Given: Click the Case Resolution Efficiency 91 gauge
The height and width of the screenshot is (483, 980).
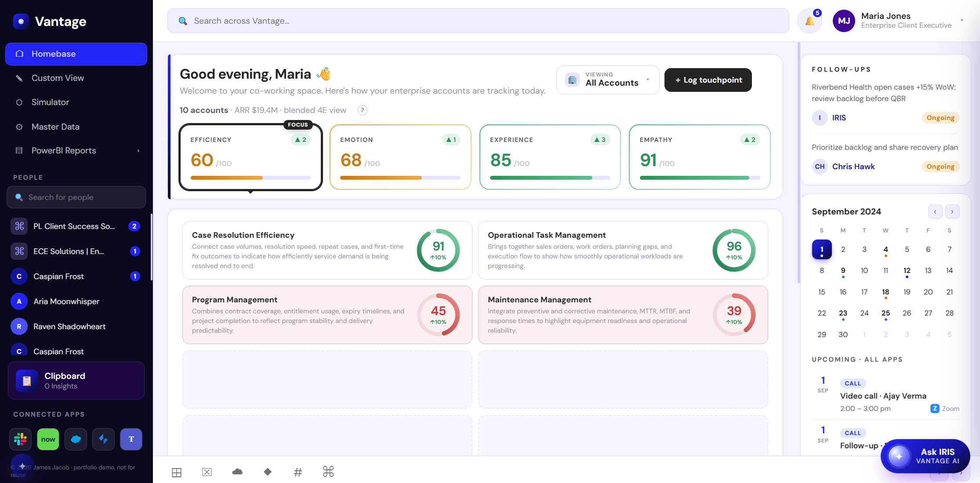Looking at the screenshot, I should pyautogui.click(x=438, y=250).
